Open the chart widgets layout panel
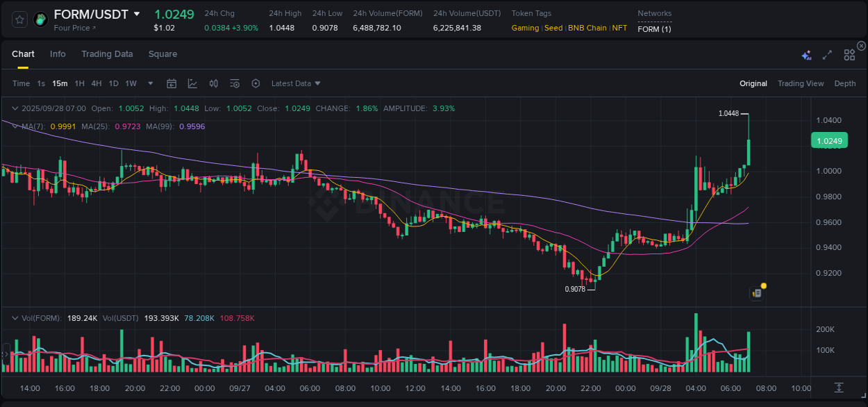The image size is (868, 407). pos(849,55)
